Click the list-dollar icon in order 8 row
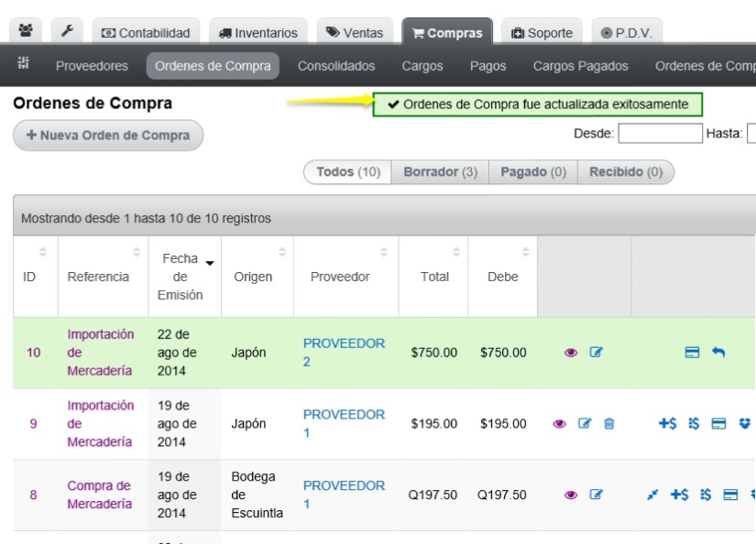This screenshot has width=756, height=544. point(706,495)
